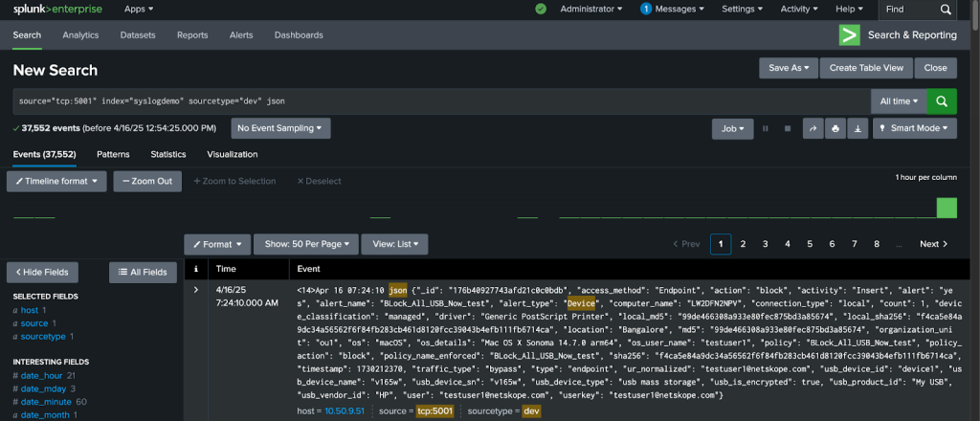The height and width of the screenshot is (421, 980).
Task: Open the Messages dropdown
Action: tap(679, 9)
